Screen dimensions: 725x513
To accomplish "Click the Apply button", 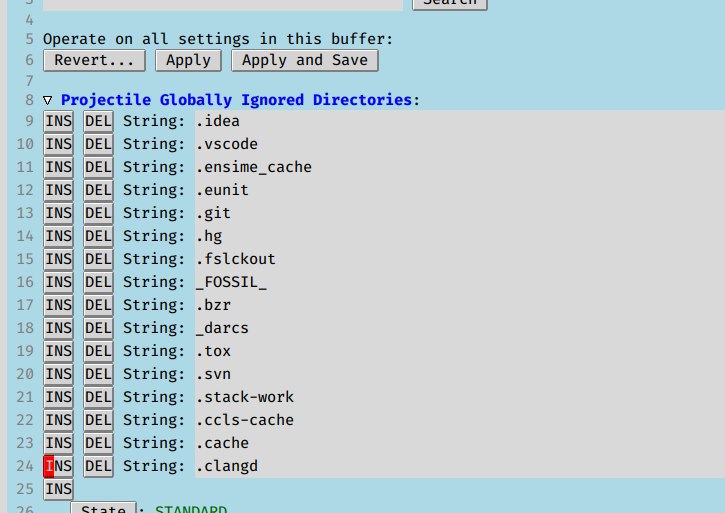I will [x=188, y=61].
